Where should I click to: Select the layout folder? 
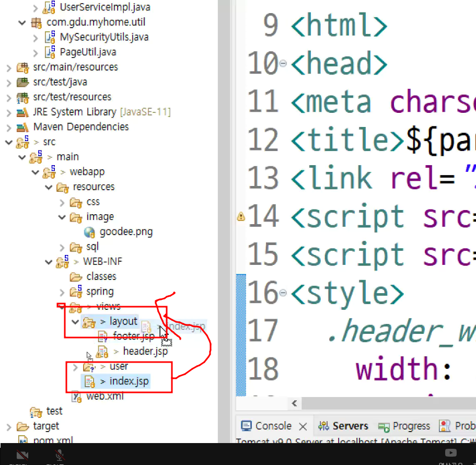(x=123, y=321)
